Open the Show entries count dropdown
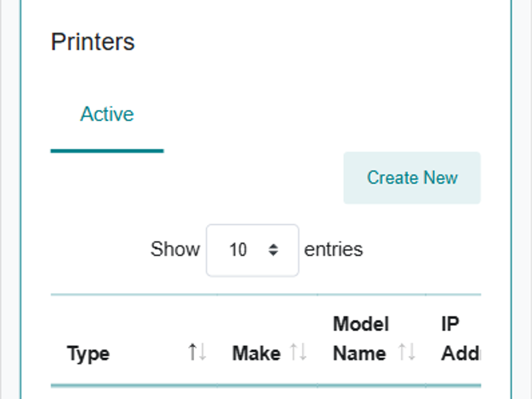532x399 pixels. pyautogui.click(x=252, y=250)
